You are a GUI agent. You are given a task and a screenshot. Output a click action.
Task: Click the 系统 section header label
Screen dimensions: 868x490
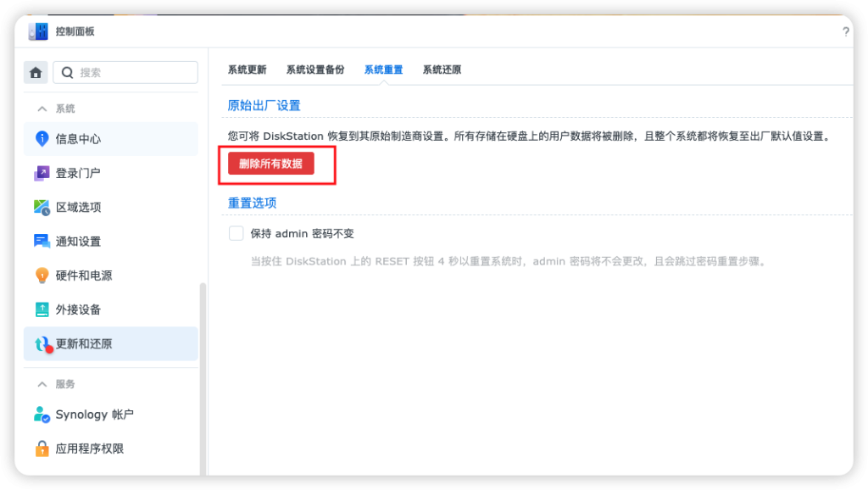tap(65, 109)
